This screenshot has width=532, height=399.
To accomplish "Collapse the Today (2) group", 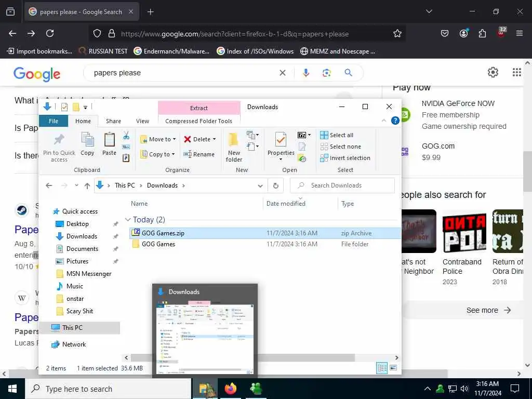I will coord(128,220).
